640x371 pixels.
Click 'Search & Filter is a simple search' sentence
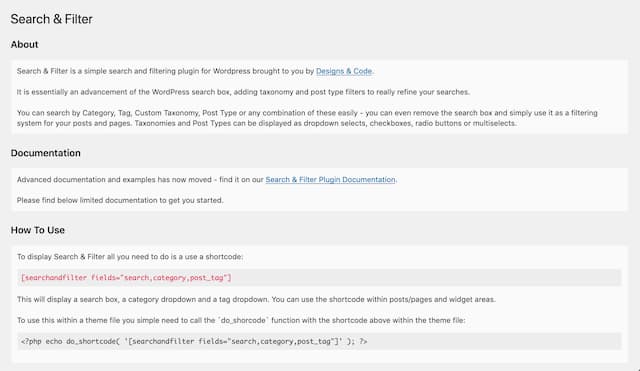(196, 71)
